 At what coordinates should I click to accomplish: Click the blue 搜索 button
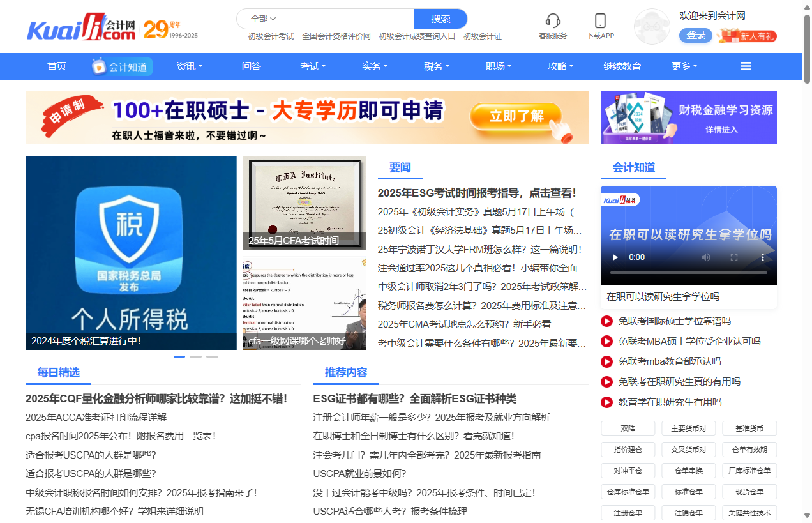[440, 19]
